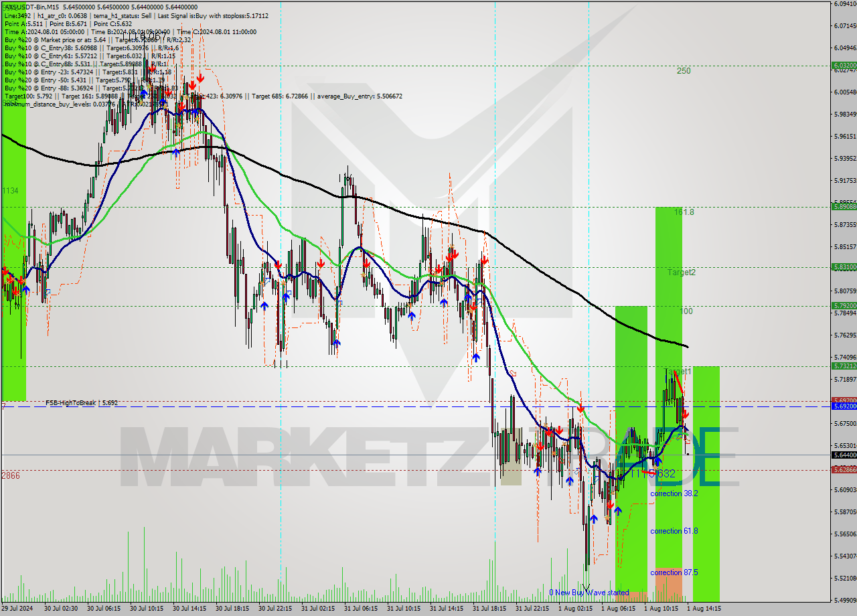Viewport: 857px width, 616px height.
Task: Click the '31 Jul 06:15' time axis label
Action: [361, 609]
